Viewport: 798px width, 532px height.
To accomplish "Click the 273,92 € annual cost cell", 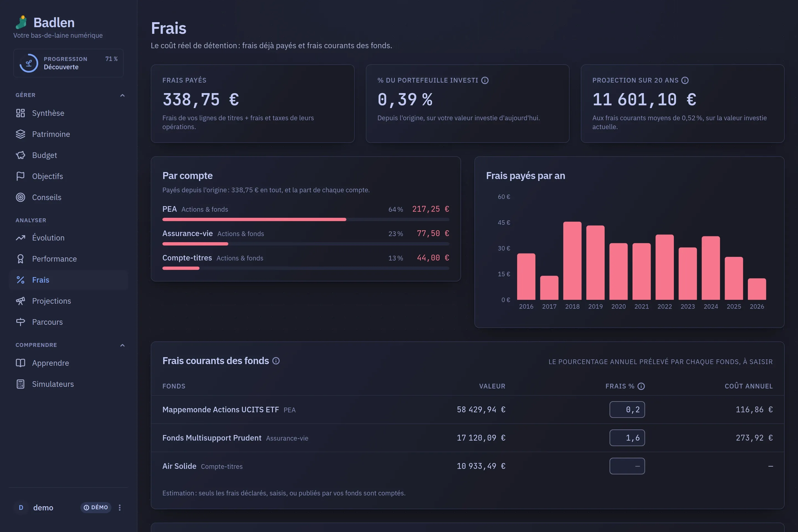I will (754, 438).
